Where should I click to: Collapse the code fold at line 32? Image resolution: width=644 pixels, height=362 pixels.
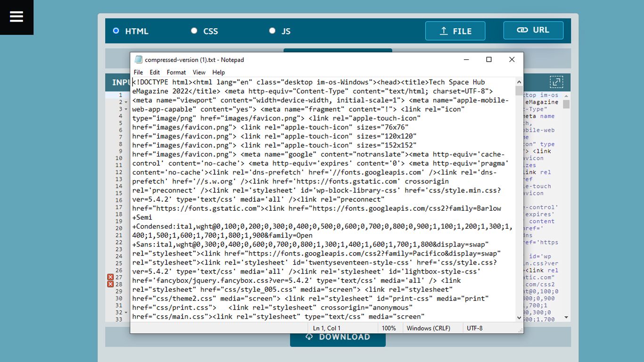[126, 312]
